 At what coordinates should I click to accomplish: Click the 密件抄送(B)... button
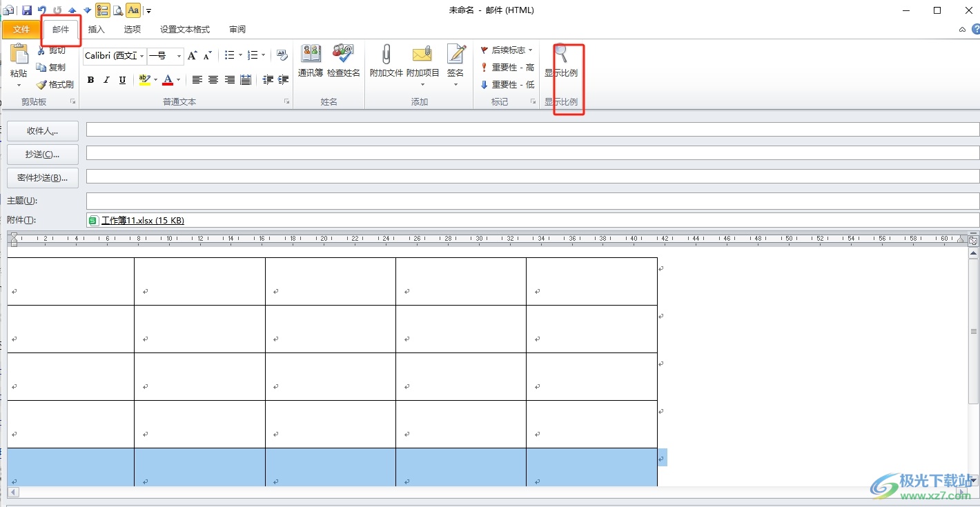(x=43, y=178)
